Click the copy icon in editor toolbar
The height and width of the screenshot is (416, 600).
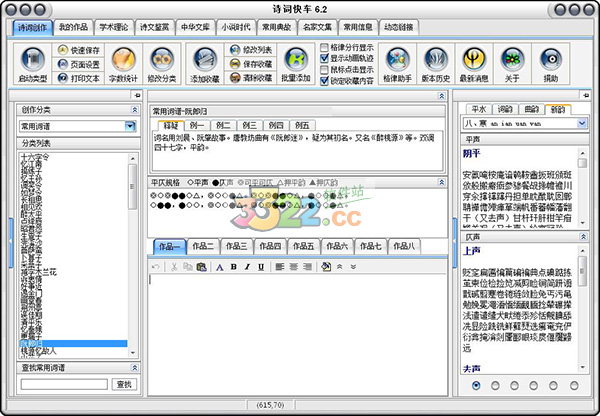click(x=188, y=267)
